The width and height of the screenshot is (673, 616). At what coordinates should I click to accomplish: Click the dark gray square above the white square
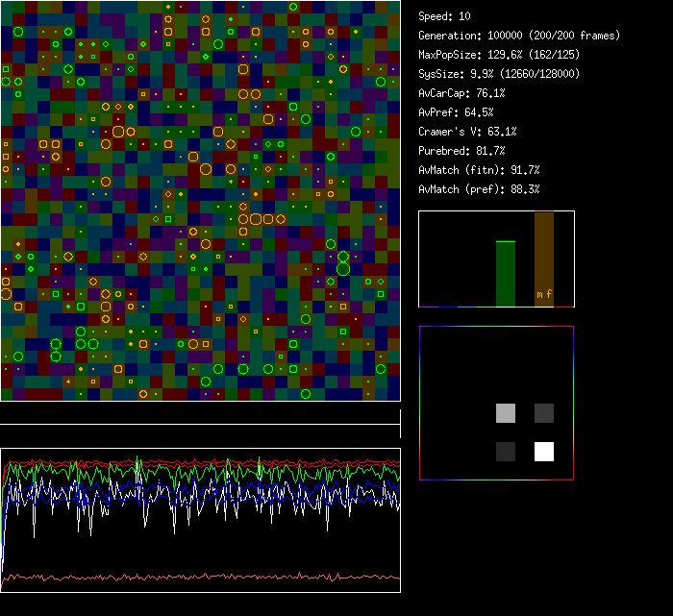(x=544, y=413)
